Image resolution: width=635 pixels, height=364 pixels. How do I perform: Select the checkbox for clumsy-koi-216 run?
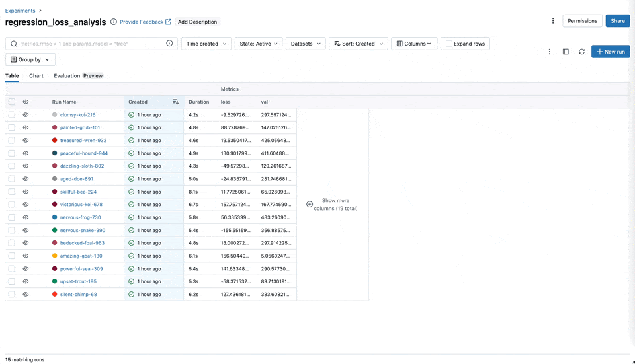12,115
